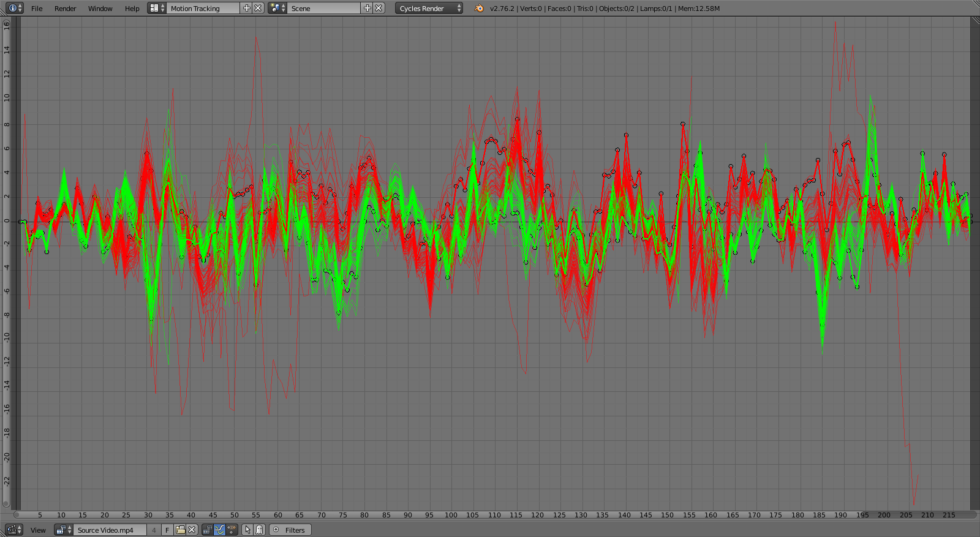
Task: Toggle display of hidden tracks ghost icon
Action: coord(259,530)
